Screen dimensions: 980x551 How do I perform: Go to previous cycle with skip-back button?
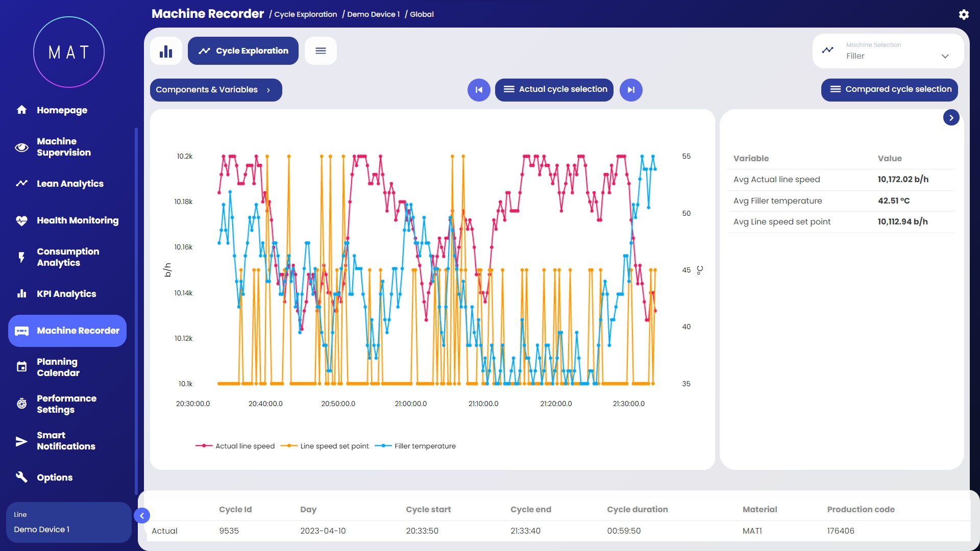click(479, 90)
